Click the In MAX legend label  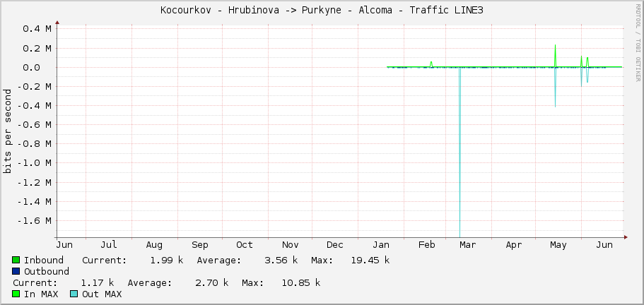41,294
